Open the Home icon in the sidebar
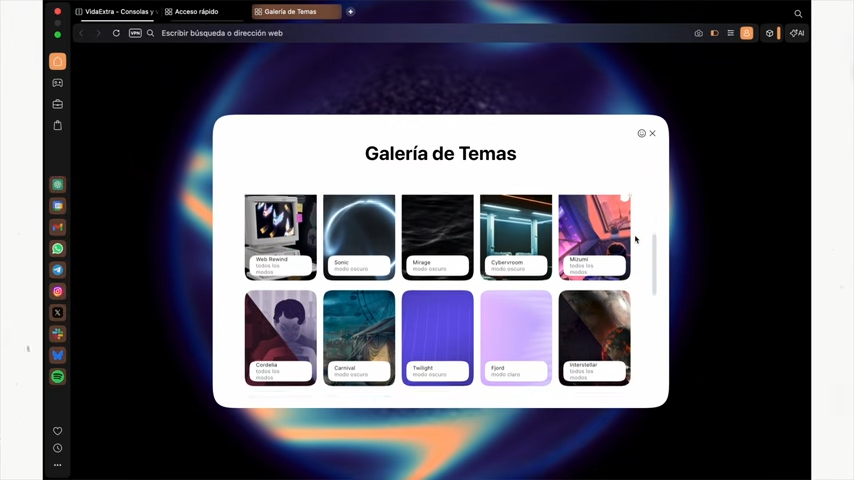Image resolution: width=854 pixels, height=480 pixels. (x=58, y=62)
